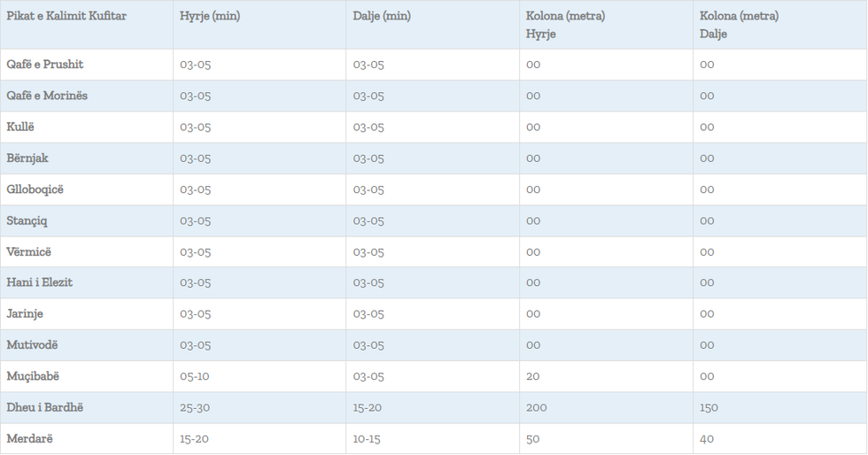Click the Pikat e Kalimit Kufitar header
This screenshot has width=868, height=455.
66,16
